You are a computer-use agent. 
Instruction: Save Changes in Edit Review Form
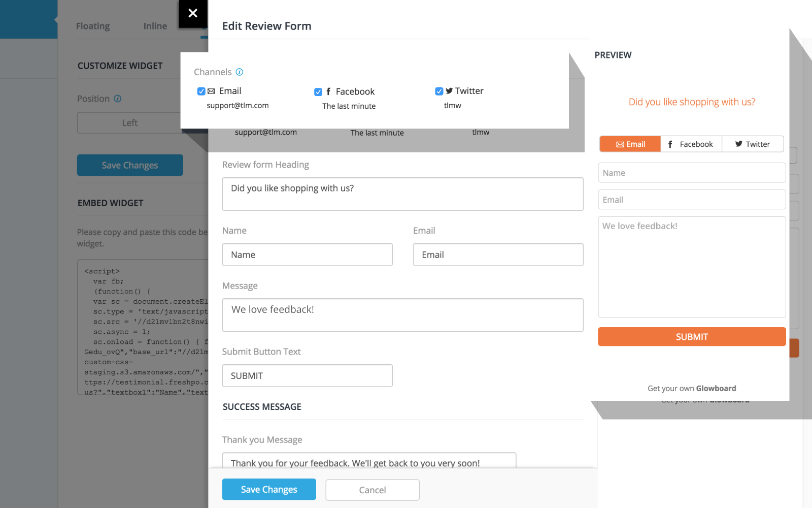click(x=269, y=489)
